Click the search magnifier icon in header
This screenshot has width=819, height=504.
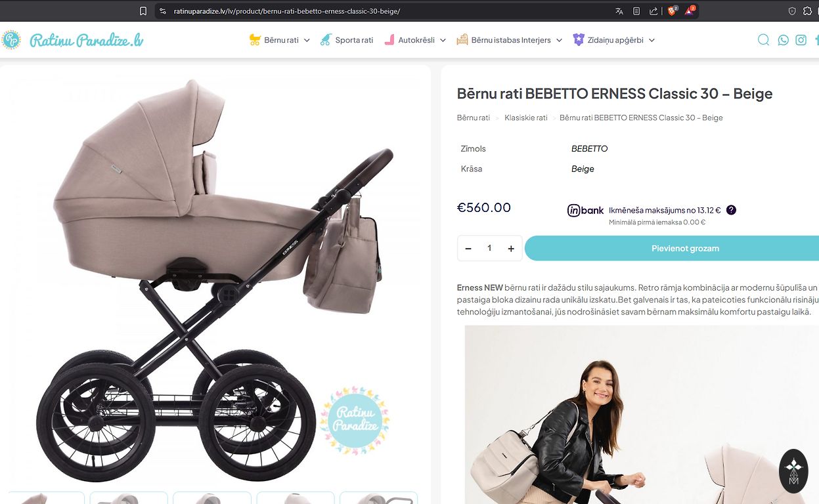coord(763,40)
